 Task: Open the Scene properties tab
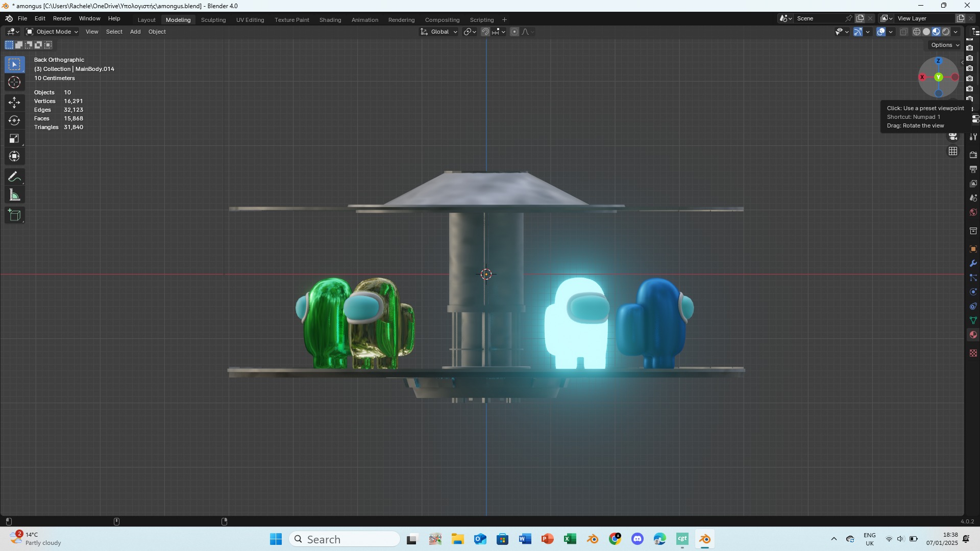coord(973,198)
